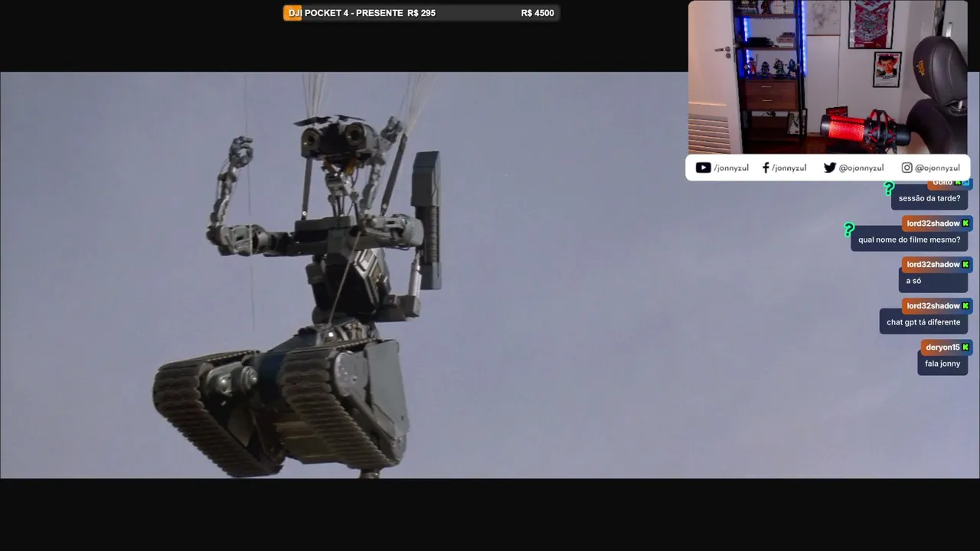Click the chat message "qual nome do filme mesmo?"
The image size is (980, 551).
[x=909, y=240]
